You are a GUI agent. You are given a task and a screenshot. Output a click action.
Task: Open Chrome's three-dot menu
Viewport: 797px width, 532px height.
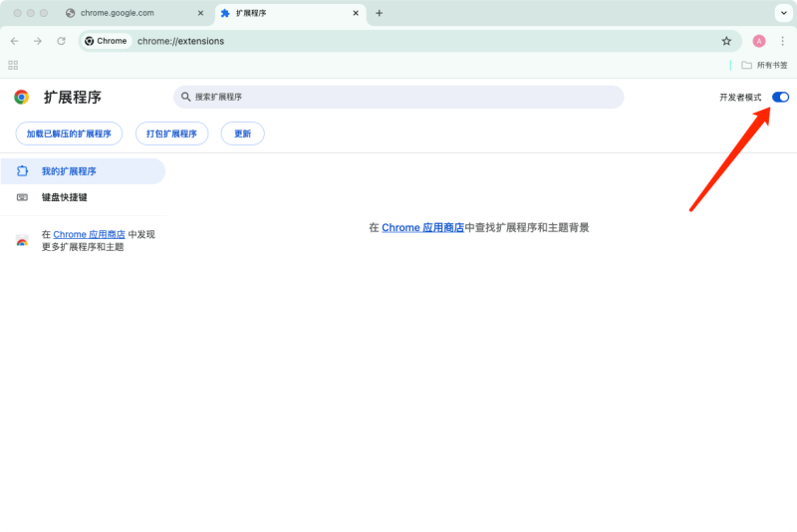(782, 41)
